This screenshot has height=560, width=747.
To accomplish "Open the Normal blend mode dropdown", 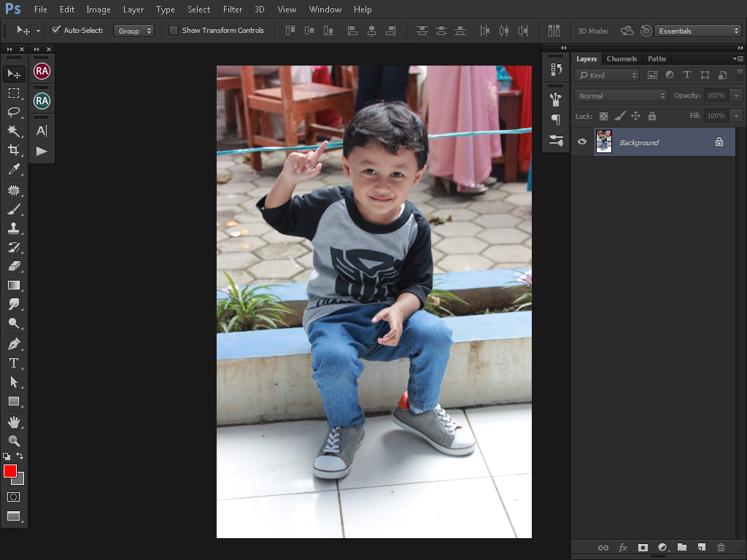I will pyautogui.click(x=621, y=96).
